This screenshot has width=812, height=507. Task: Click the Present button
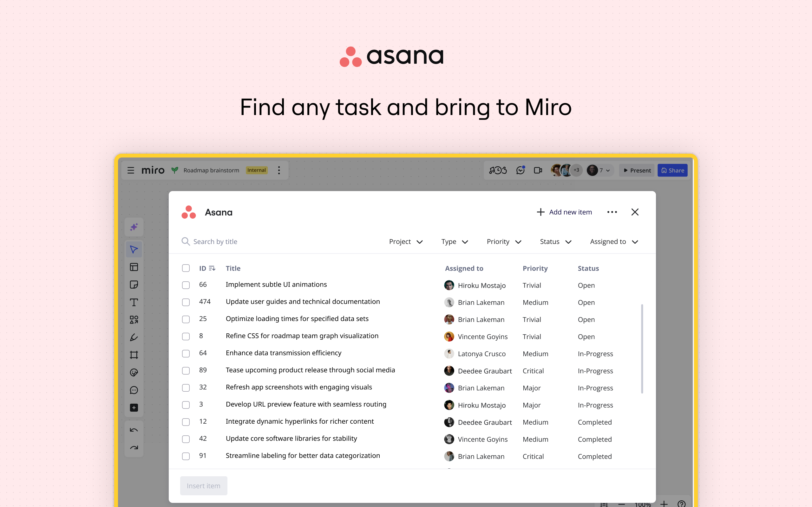tap(637, 170)
